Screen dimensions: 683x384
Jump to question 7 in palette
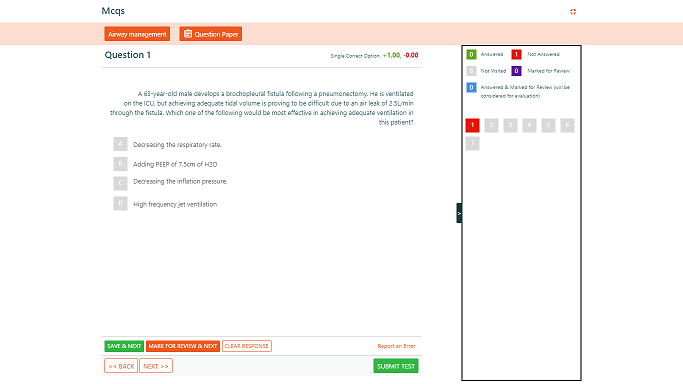pos(473,143)
